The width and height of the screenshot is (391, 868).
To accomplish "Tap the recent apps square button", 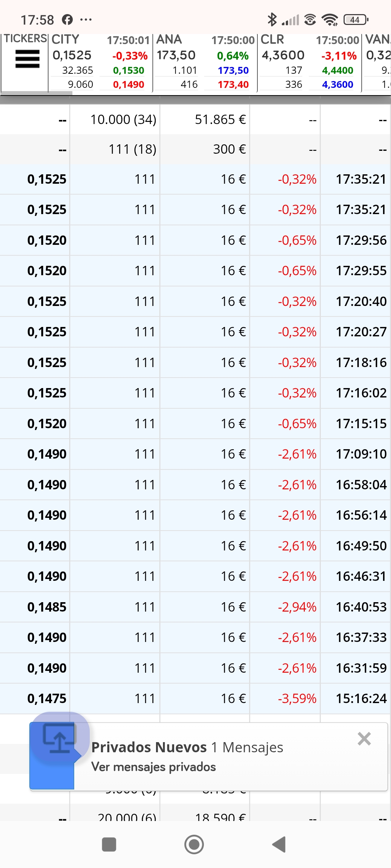I will [x=109, y=844].
